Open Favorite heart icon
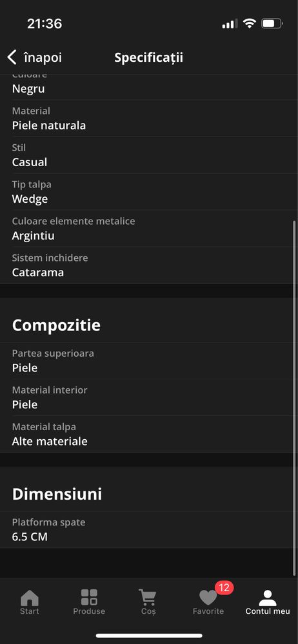This screenshot has width=298, height=644. 208,598
